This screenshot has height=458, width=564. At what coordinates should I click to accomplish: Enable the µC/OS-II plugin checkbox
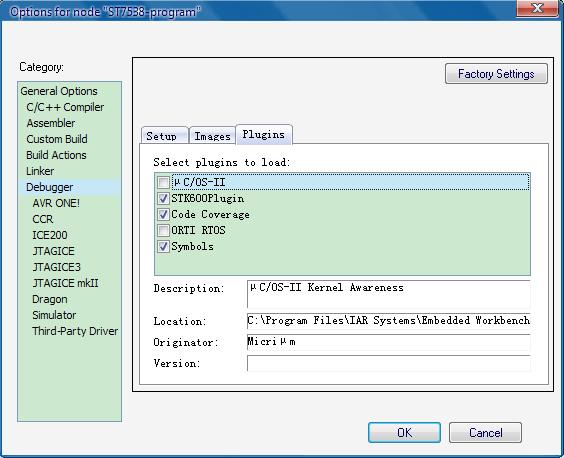163,182
